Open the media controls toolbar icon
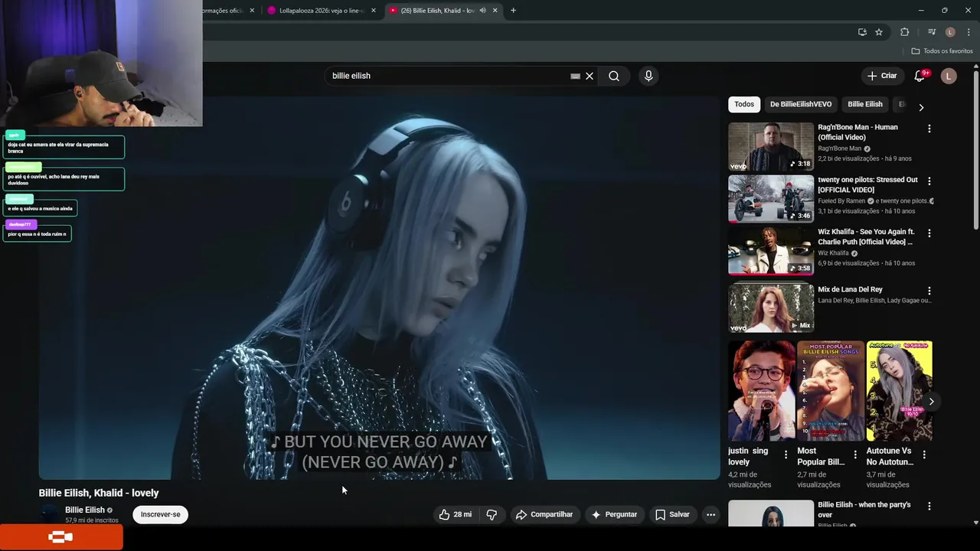 pyautogui.click(x=932, y=32)
